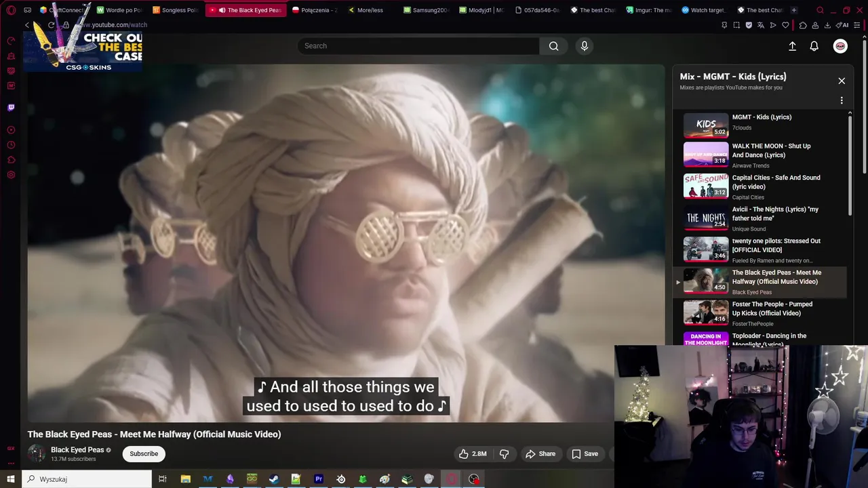
Task: Open the YouTube upload icon
Action: [792, 46]
